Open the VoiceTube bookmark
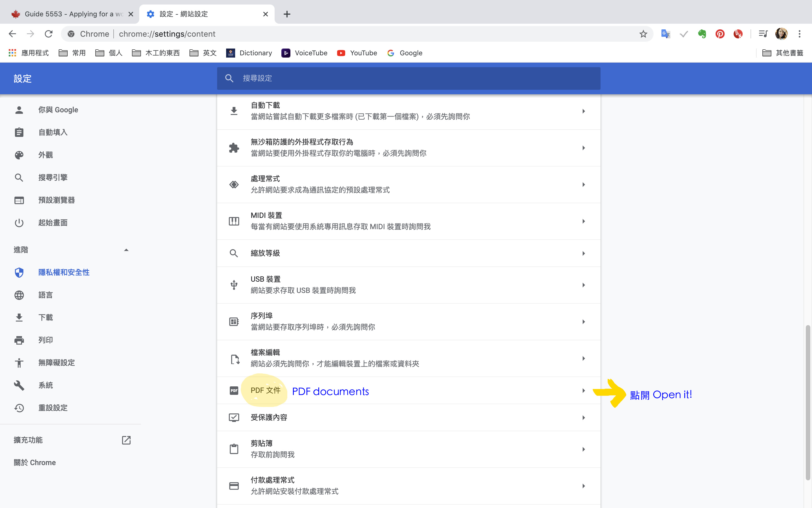812x508 pixels. coord(304,53)
